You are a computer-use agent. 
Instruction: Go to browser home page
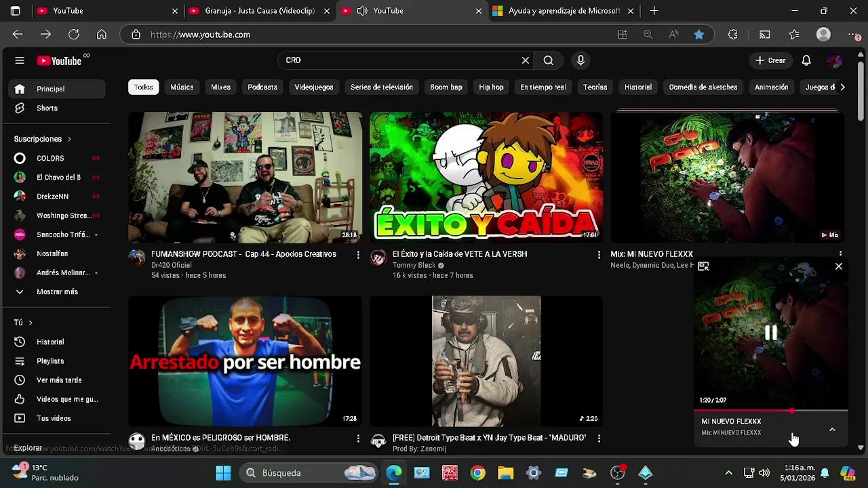101,35
